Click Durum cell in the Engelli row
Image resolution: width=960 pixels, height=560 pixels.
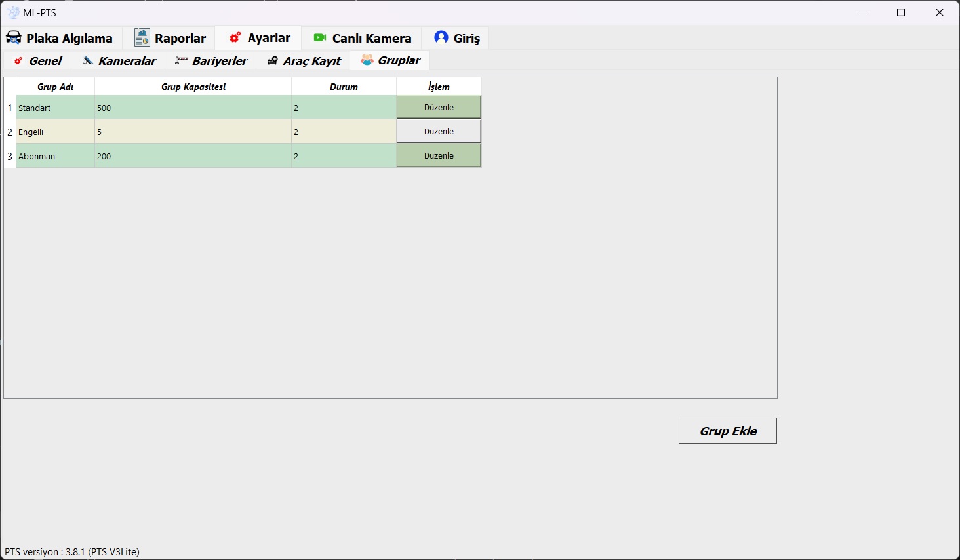coord(344,132)
